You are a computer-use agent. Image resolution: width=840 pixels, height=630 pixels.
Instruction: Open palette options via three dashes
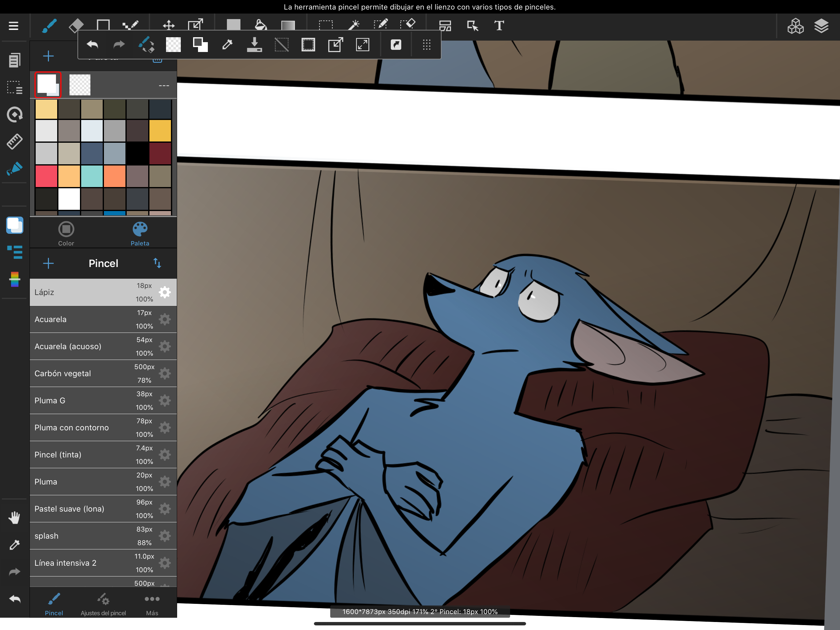point(164,86)
